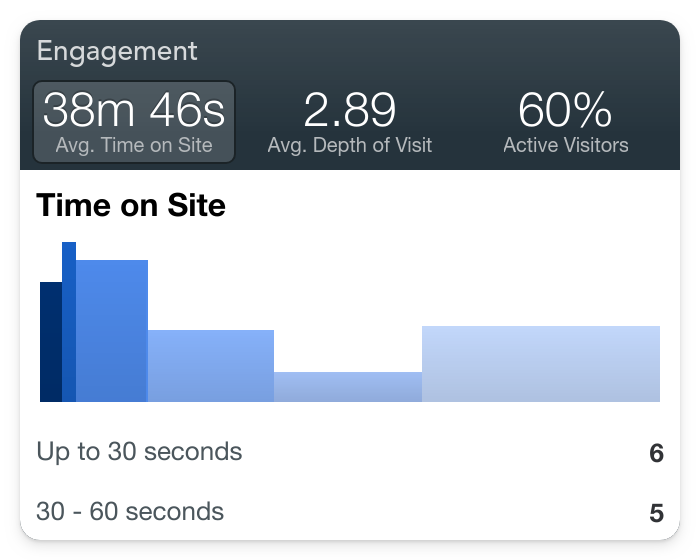Click the Avg. Depth of Visit caption
Viewport: 700px width, 560px height.
click(350, 145)
